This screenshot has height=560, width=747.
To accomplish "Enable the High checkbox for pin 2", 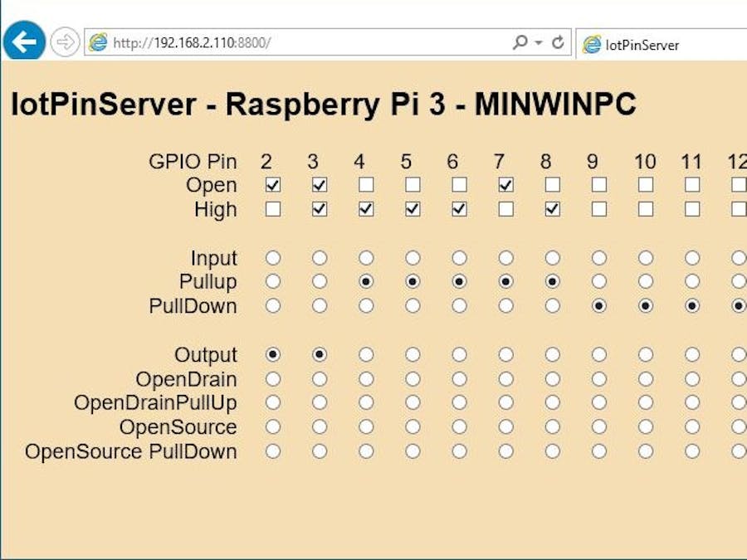I will [x=274, y=209].
